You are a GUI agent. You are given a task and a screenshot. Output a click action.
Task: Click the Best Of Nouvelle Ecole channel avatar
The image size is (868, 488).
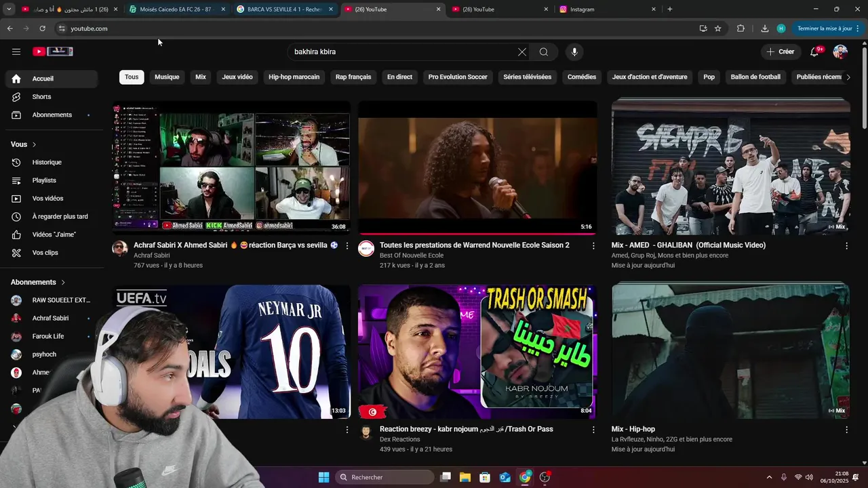[x=366, y=249]
